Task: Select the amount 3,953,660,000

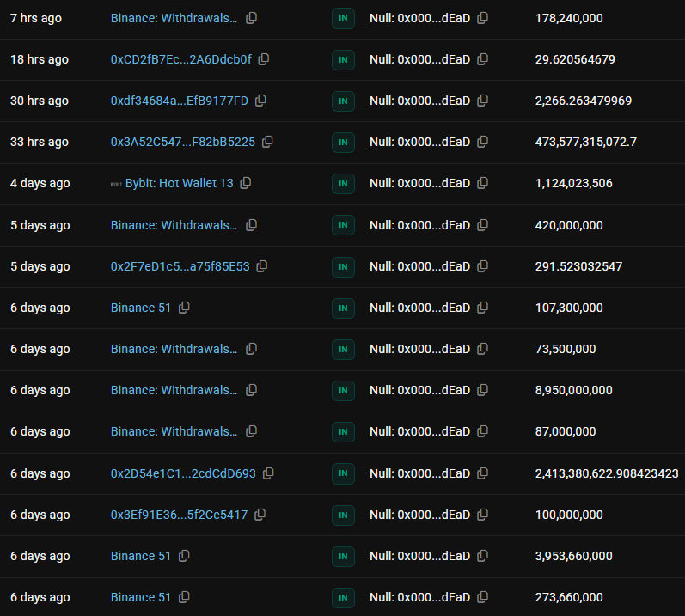Action: pyautogui.click(x=573, y=556)
